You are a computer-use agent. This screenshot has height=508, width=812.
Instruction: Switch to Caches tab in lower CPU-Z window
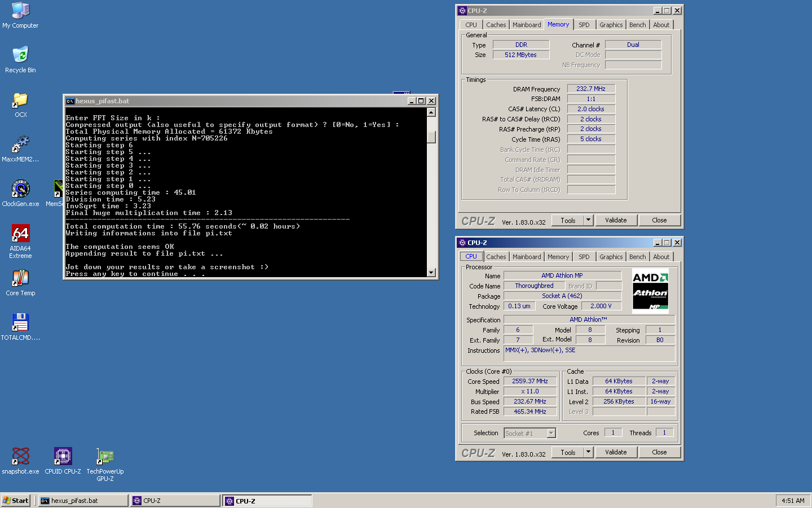pyautogui.click(x=496, y=257)
